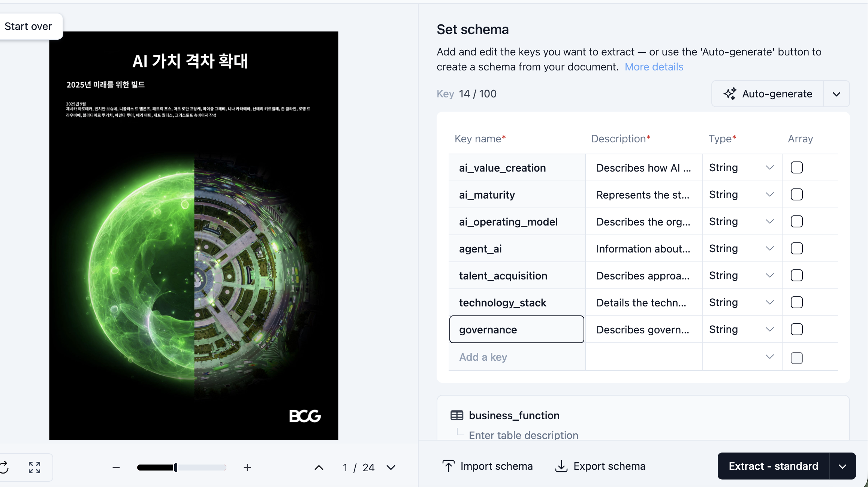Toggle Array checkbox for agent_ai
The width and height of the screenshot is (868, 487).
[x=796, y=248]
